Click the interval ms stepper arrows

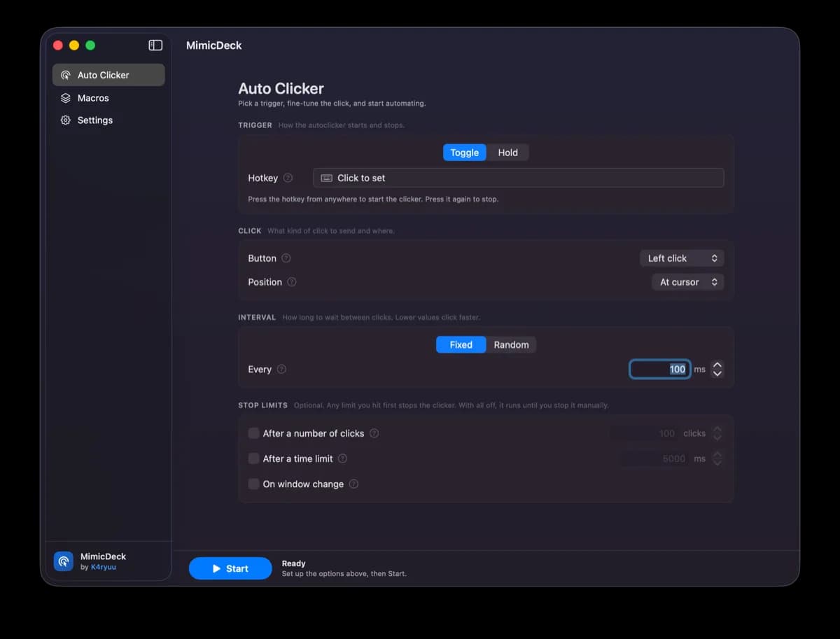pyautogui.click(x=717, y=369)
